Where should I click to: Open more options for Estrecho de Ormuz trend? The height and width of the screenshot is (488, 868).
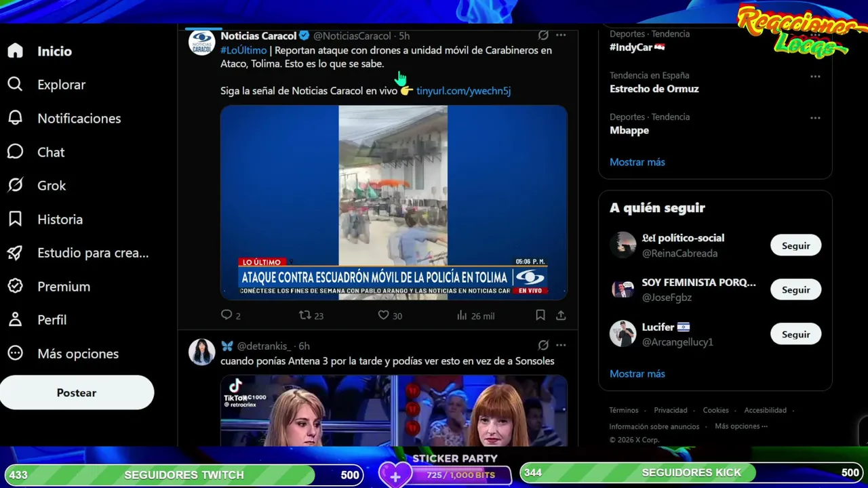(815, 76)
